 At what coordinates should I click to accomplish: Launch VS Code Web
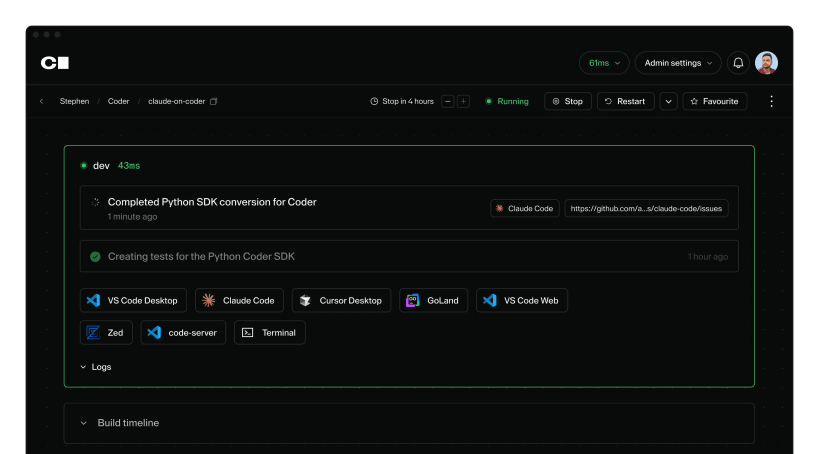click(x=522, y=300)
